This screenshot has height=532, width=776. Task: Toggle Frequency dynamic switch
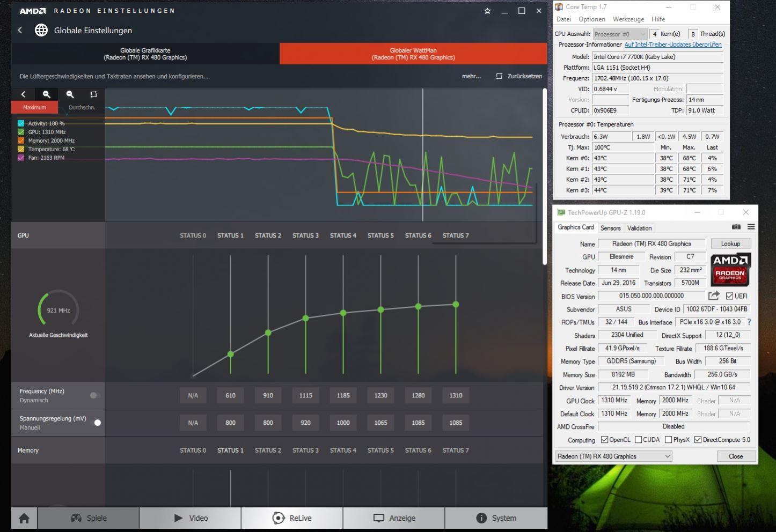tap(95, 395)
